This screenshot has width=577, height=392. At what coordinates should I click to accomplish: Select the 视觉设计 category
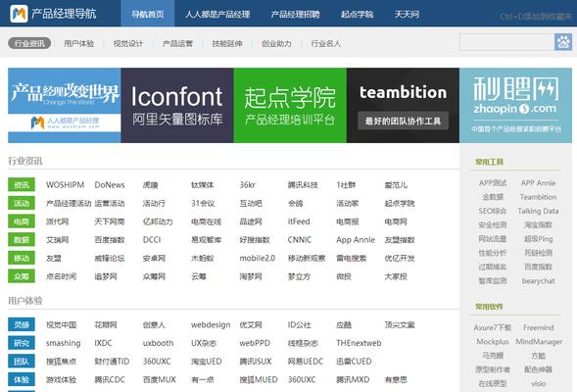click(128, 43)
